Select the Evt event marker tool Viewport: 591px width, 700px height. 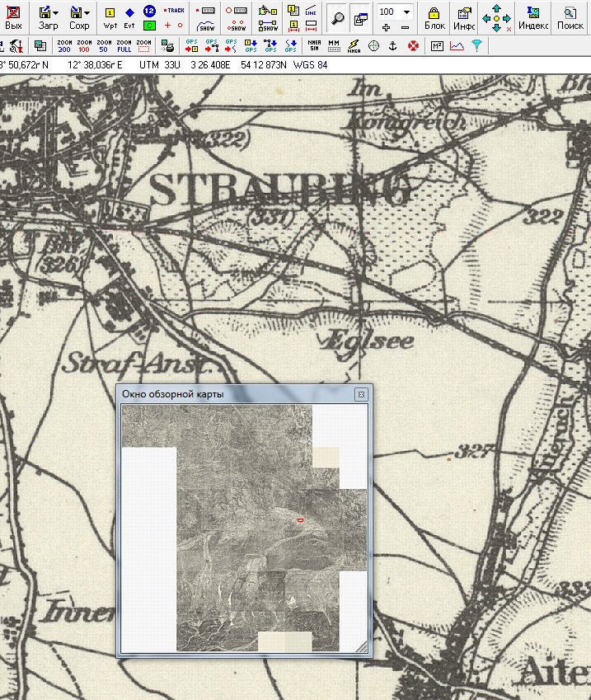pyautogui.click(x=129, y=16)
